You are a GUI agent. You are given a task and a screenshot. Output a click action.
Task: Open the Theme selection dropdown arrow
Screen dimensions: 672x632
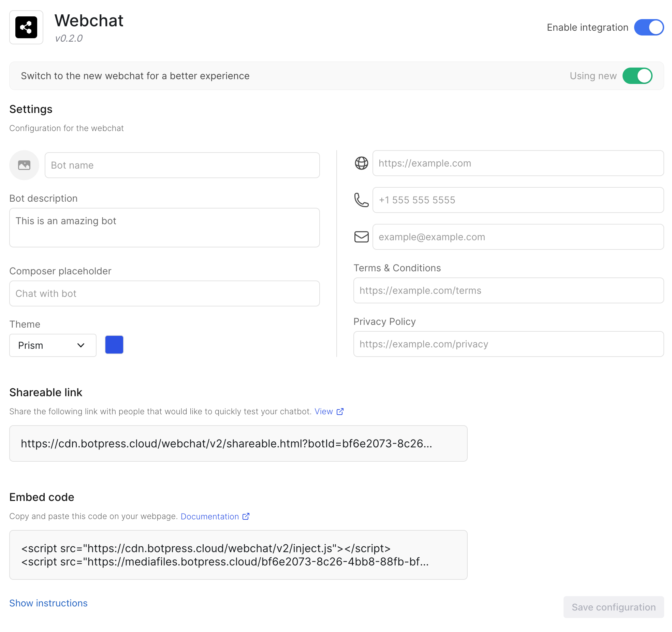[82, 345]
